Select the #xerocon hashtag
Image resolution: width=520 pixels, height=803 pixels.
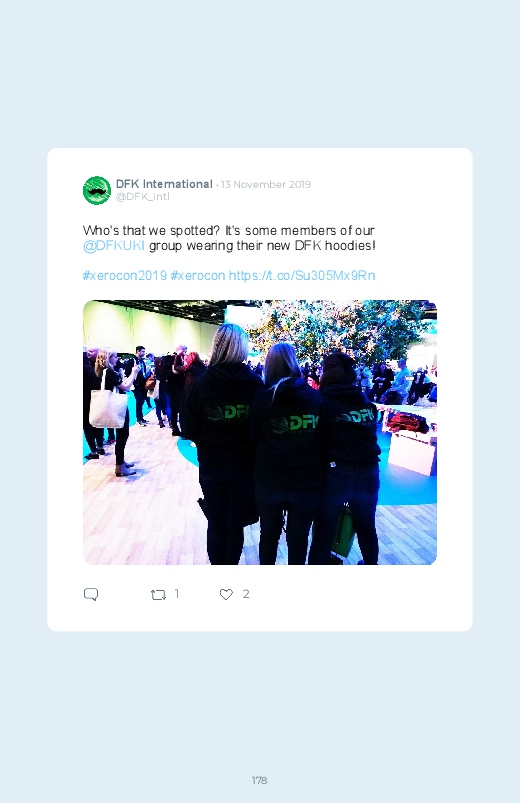198,276
